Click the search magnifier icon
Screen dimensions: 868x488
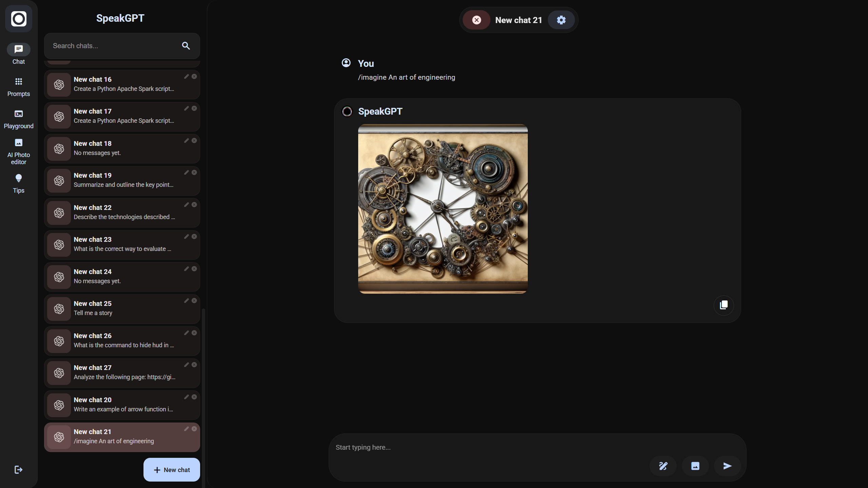(186, 46)
